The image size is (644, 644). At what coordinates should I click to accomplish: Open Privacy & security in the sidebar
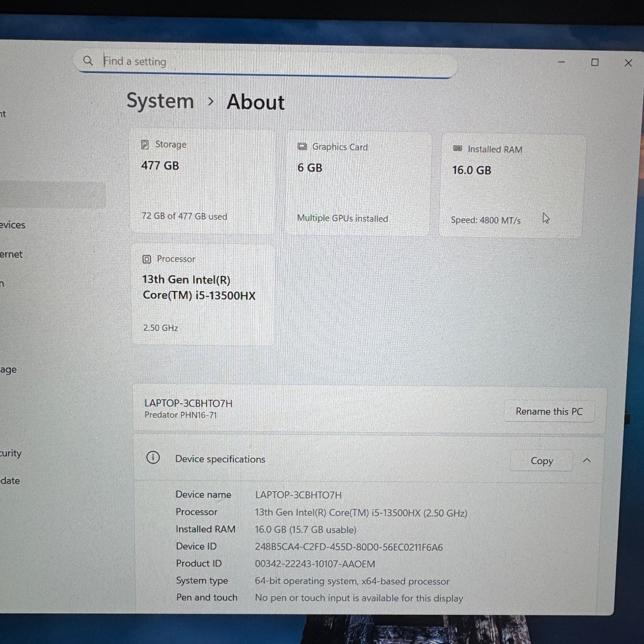click(x=11, y=453)
